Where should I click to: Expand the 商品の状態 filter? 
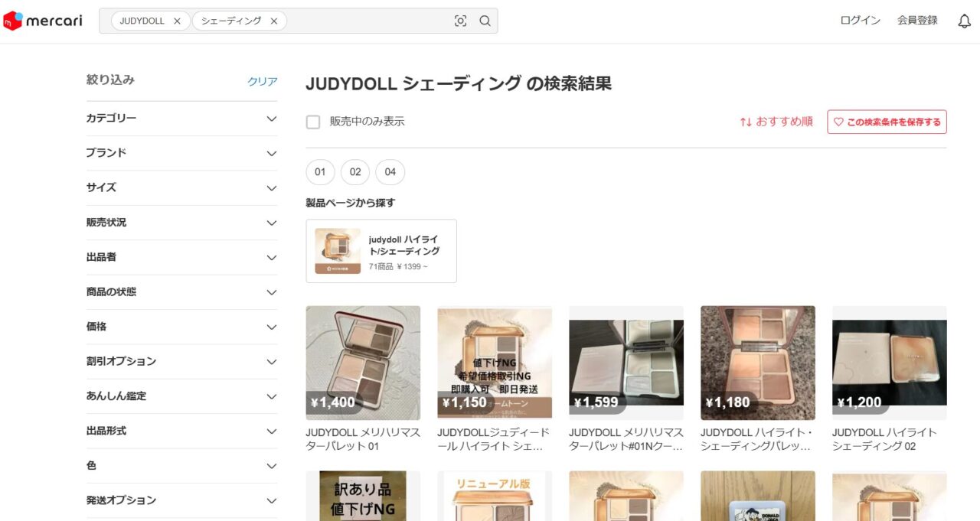tap(182, 292)
